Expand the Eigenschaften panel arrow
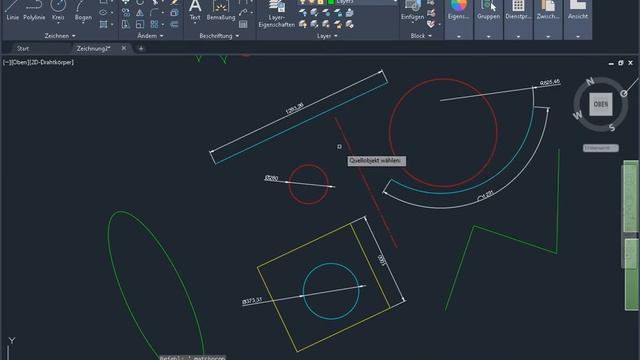The height and width of the screenshot is (360, 640). [x=458, y=36]
